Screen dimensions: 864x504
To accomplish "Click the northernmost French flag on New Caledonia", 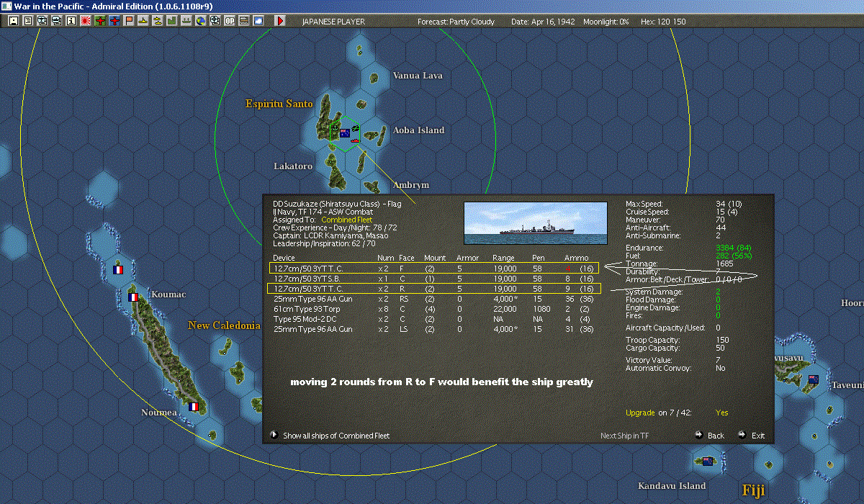I will [x=119, y=270].
